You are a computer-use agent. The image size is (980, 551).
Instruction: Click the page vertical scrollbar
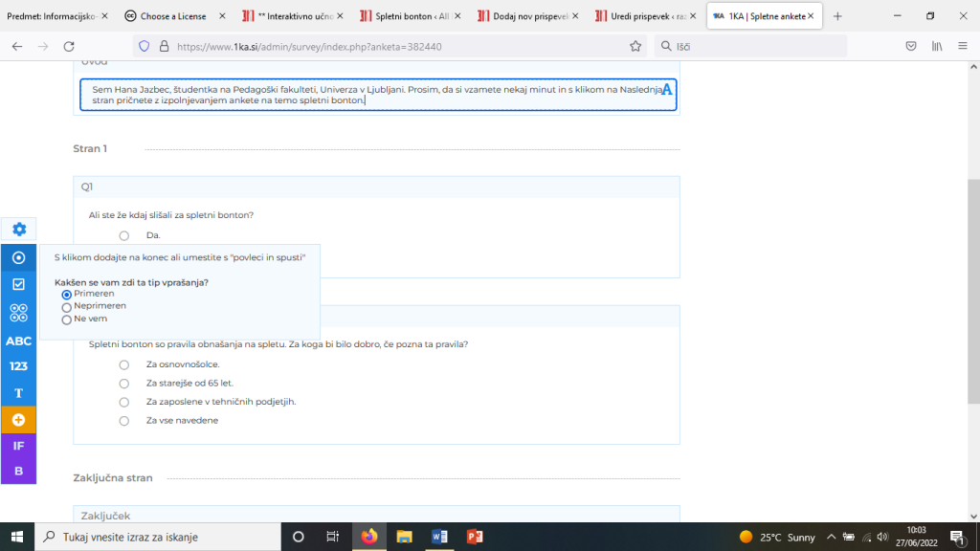(973, 291)
